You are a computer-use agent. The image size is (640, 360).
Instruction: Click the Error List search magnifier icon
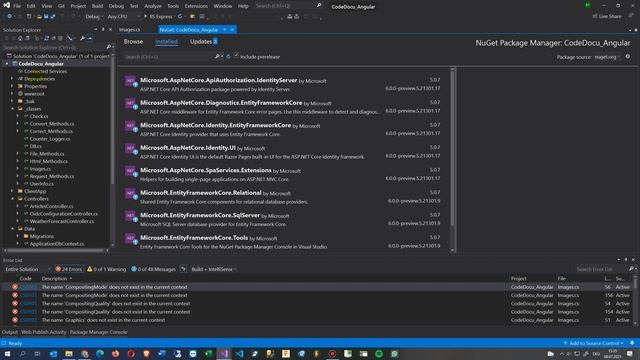[x=631, y=269]
